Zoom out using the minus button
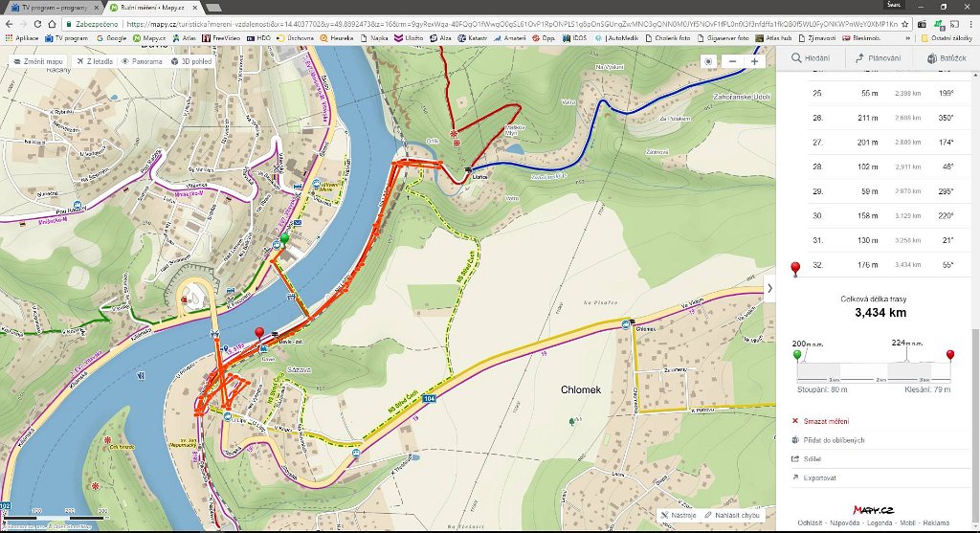980x533 pixels. [732, 61]
